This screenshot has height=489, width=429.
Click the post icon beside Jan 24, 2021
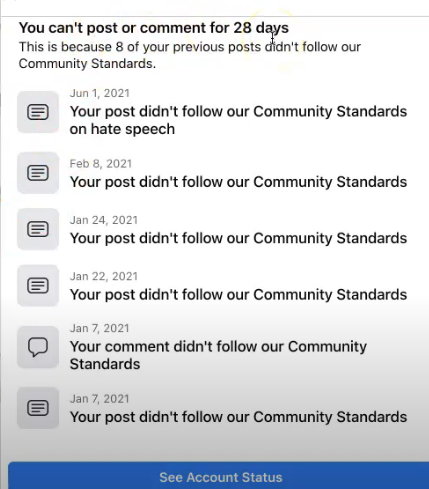click(x=38, y=229)
